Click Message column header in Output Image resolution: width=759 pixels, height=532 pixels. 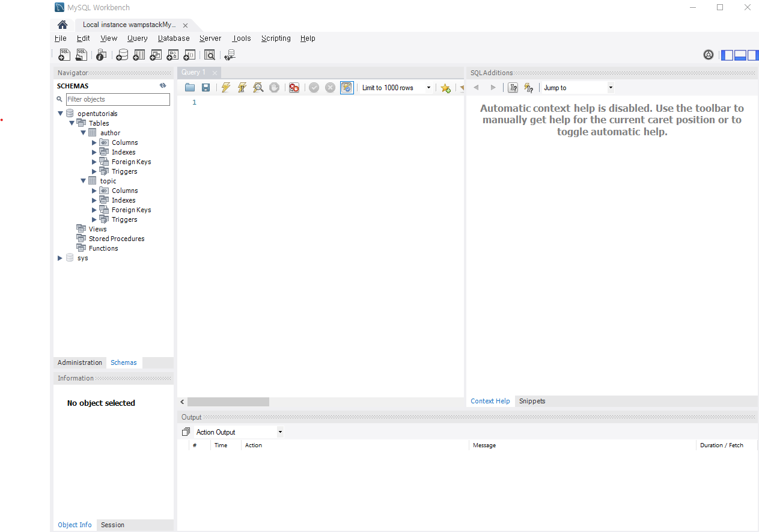484,445
